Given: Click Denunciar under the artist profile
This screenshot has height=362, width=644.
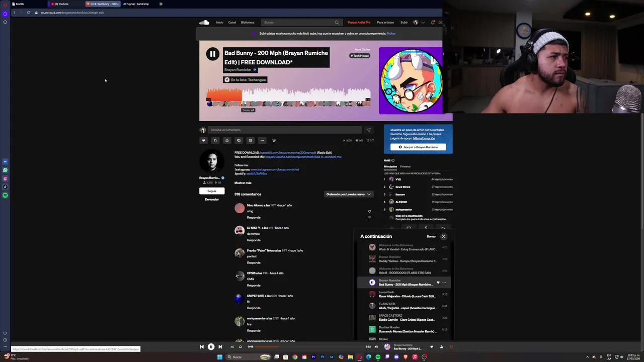Looking at the screenshot, I should [x=212, y=200].
